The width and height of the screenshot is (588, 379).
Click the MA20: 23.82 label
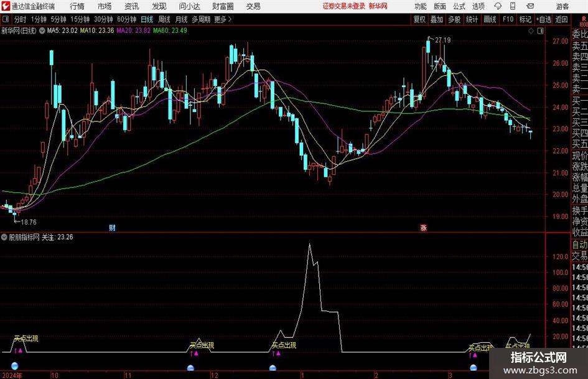click(134, 30)
